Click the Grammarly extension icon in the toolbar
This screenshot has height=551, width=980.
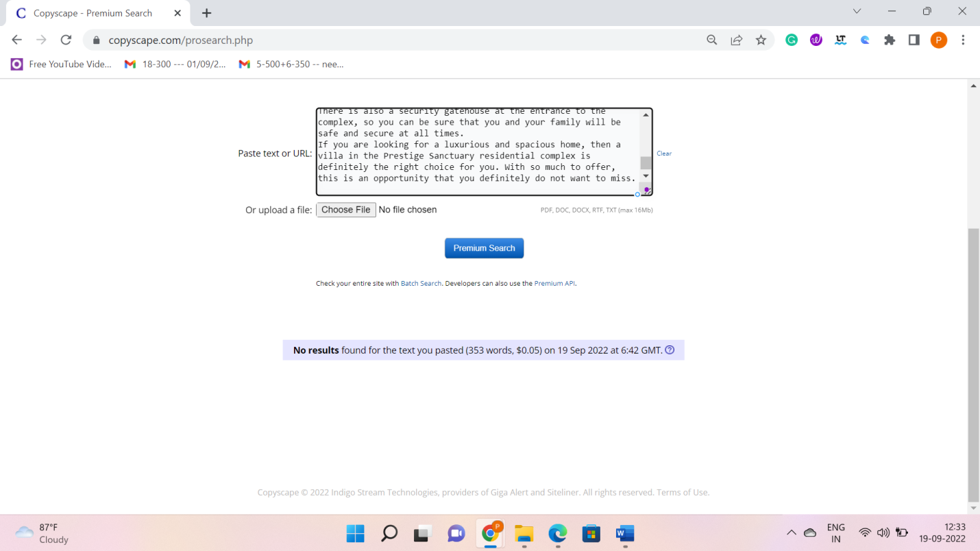click(792, 40)
